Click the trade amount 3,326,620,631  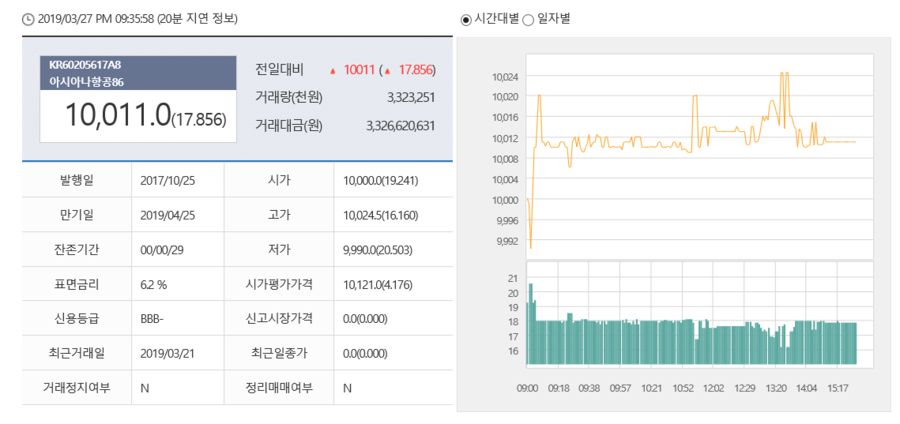[x=401, y=126]
